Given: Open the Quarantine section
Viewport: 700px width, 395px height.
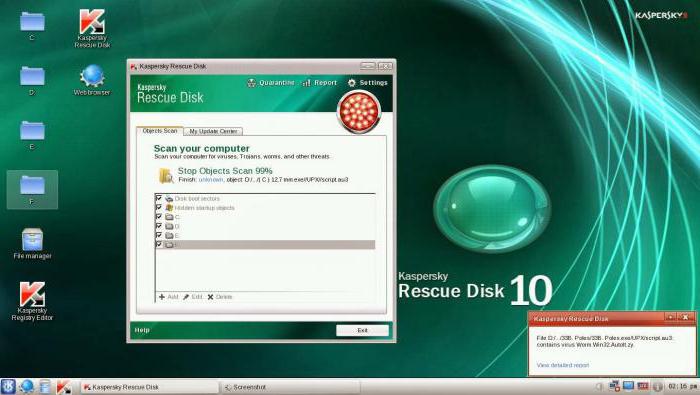Looking at the screenshot, I should [271, 83].
